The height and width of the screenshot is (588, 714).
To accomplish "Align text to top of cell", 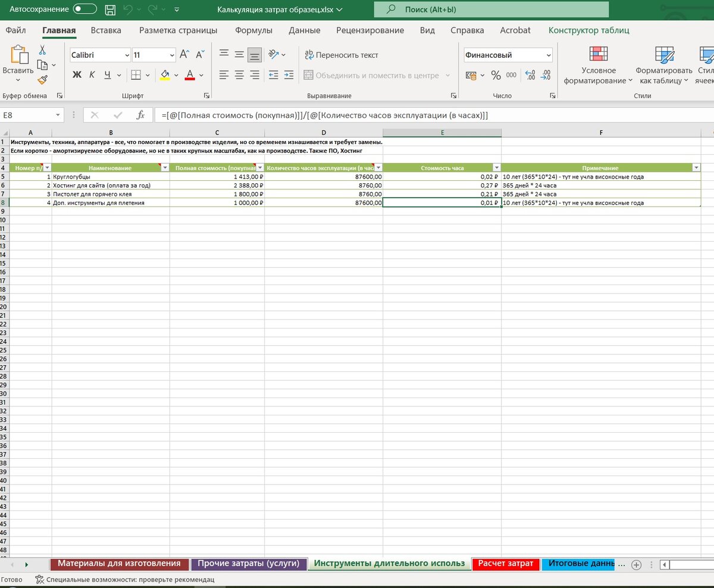I will click(x=224, y=55).
